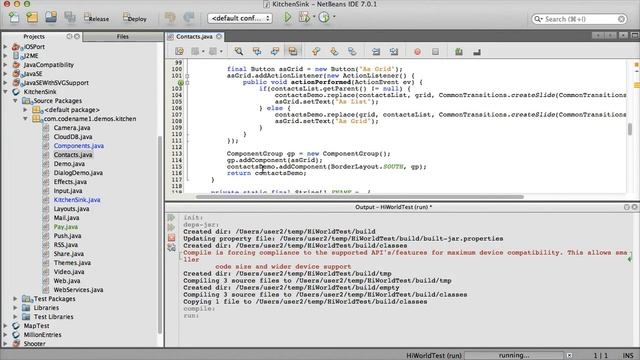
Task: Expand the <default package> node
Action: coord(25,110)
